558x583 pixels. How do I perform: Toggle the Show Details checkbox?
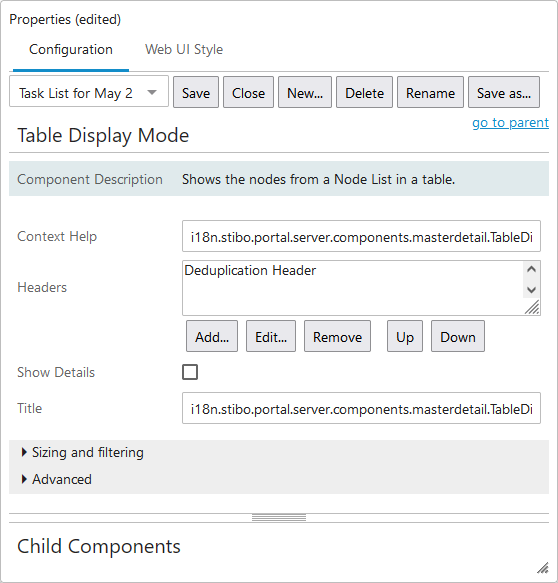click(190, 372)
